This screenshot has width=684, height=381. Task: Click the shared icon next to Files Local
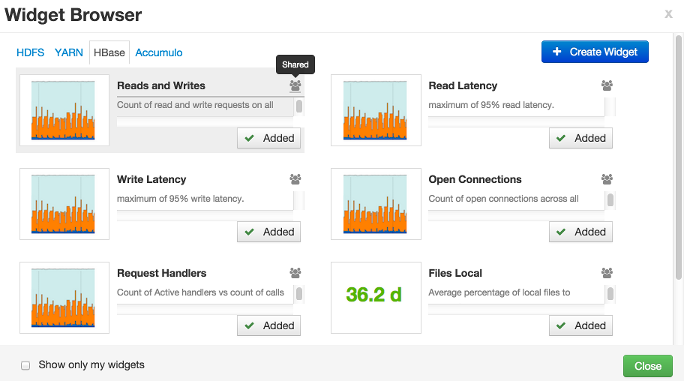(x=607, y=273)
